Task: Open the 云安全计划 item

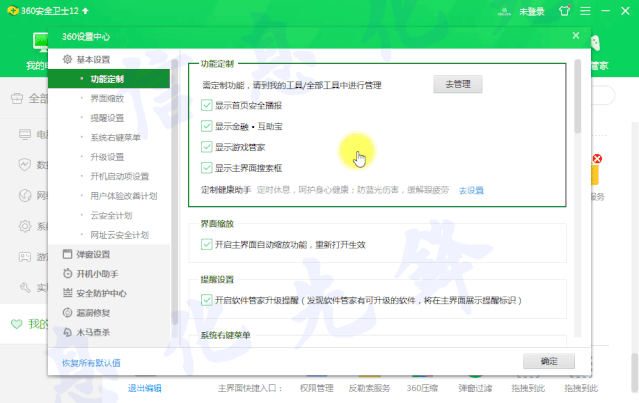Action: pos(111,216)
